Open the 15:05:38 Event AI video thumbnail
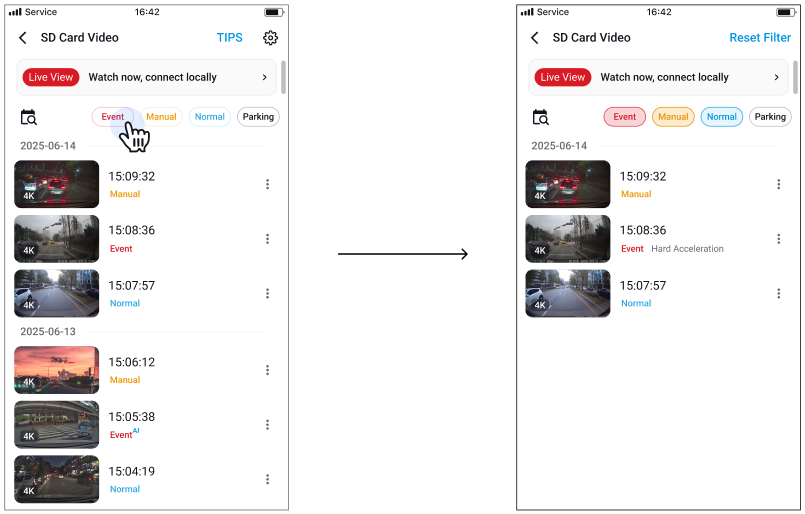 [x=56, y=425]
